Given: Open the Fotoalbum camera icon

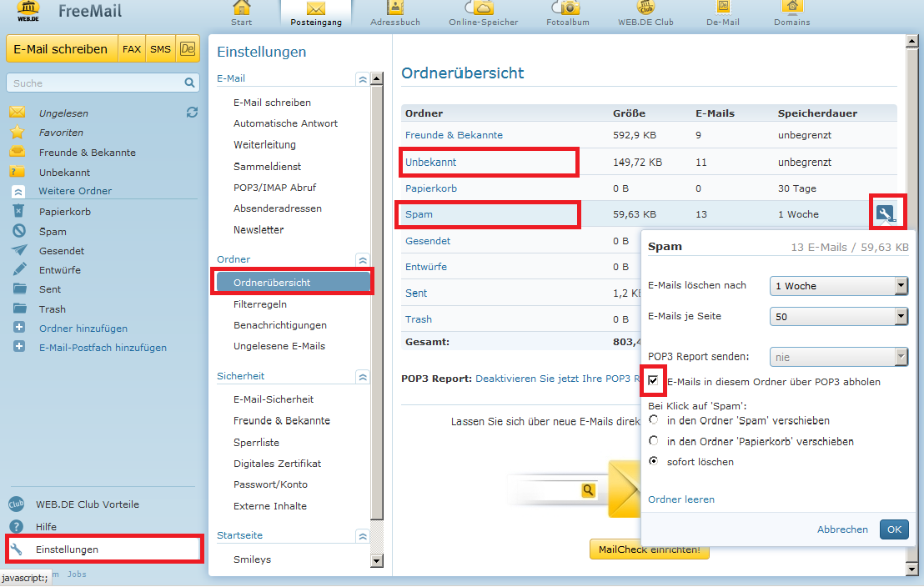Looking at the screenshot, I should tap(570, 8).
